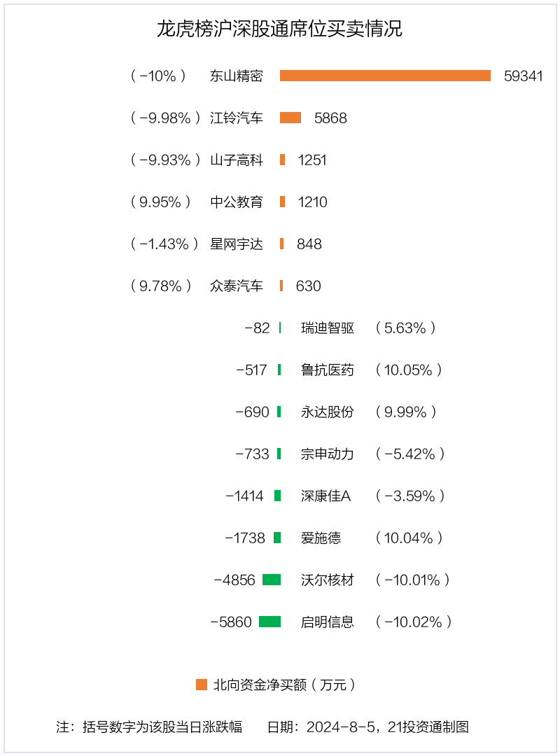
Task: Select the 爱施德 green bar
Action: [277, 538]
